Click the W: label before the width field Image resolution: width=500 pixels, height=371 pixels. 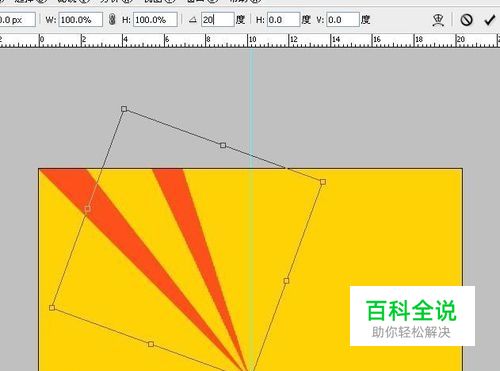click(x=51, y=20)
